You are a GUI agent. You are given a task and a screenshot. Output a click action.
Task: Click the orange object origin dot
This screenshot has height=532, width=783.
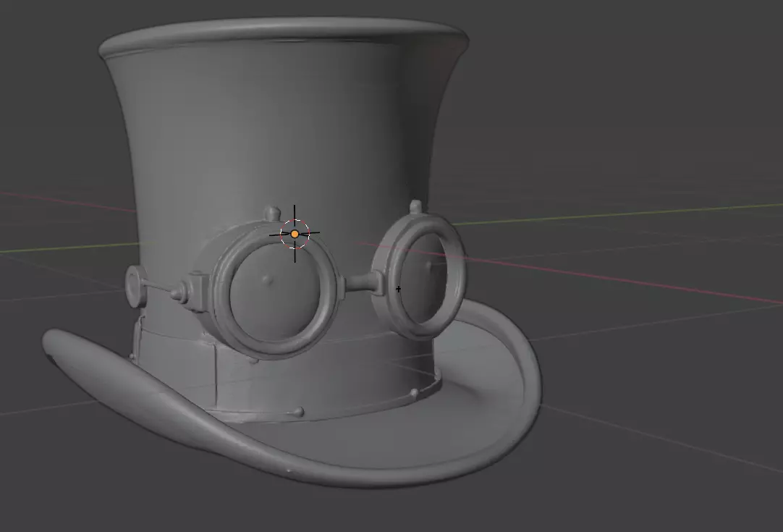(x=295, y=234)
